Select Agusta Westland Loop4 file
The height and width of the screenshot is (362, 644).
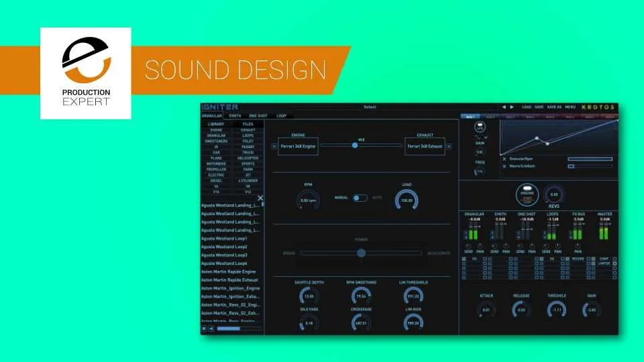pyautogui.click(x=224, y=263)
